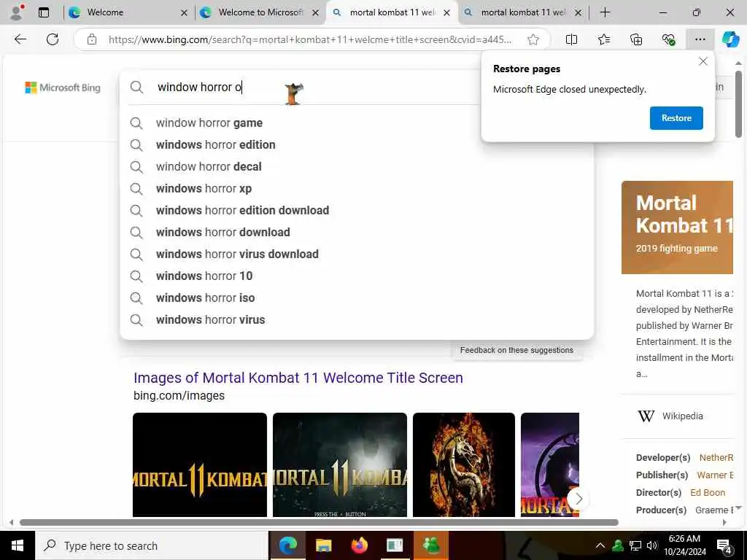Image resolution: width=747 pixels, height=560 pixels.
Task: Choose suggestion 'window horror game'
Action: click(356, 122)
